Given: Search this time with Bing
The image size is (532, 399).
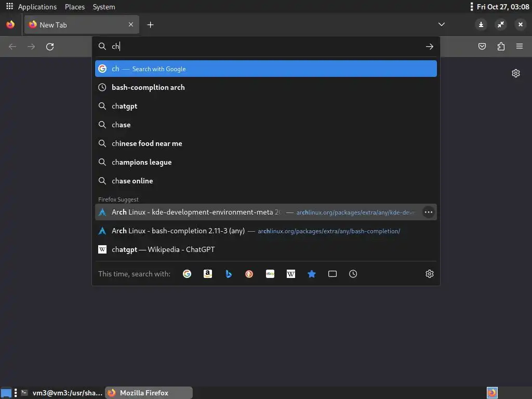Looking at the screenshot, I should 229,274.
